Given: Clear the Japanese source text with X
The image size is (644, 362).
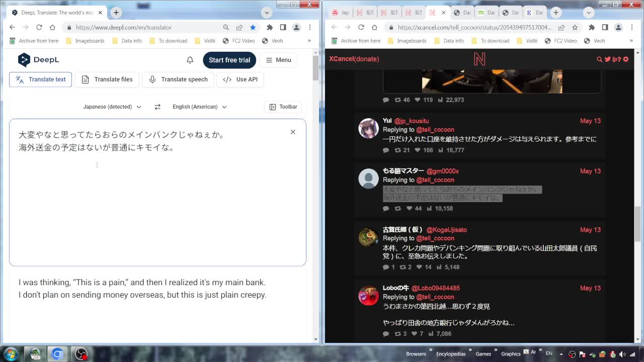Looking at the screenshot, I should [293, 132].
